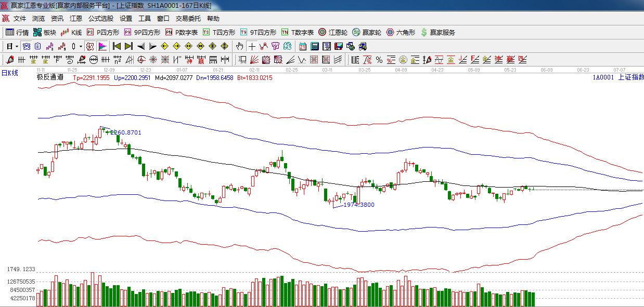
Task: Open the calculator tool icon
Action: tap(314, 46)
